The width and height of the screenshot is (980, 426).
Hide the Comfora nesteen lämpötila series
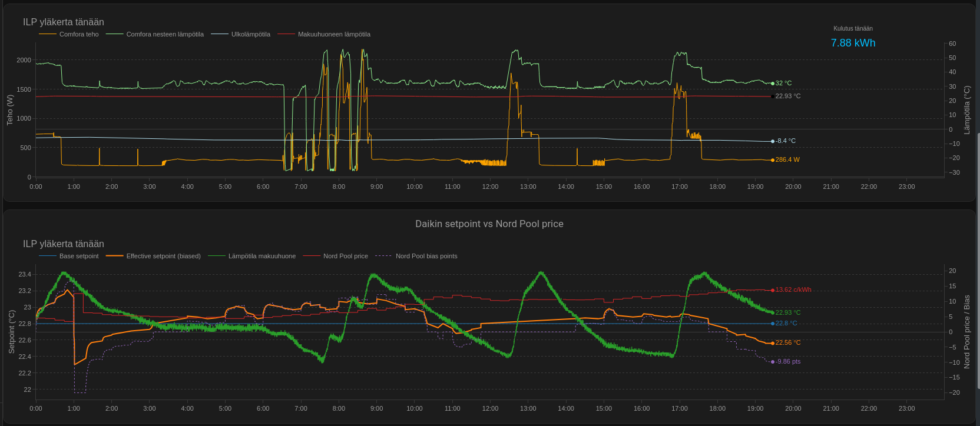click(164, 34)
